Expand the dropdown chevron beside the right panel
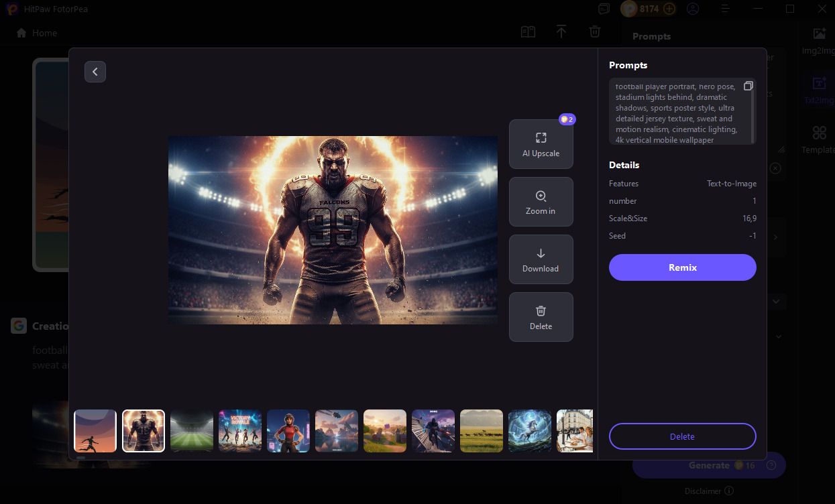 click(x=776, y=301)
